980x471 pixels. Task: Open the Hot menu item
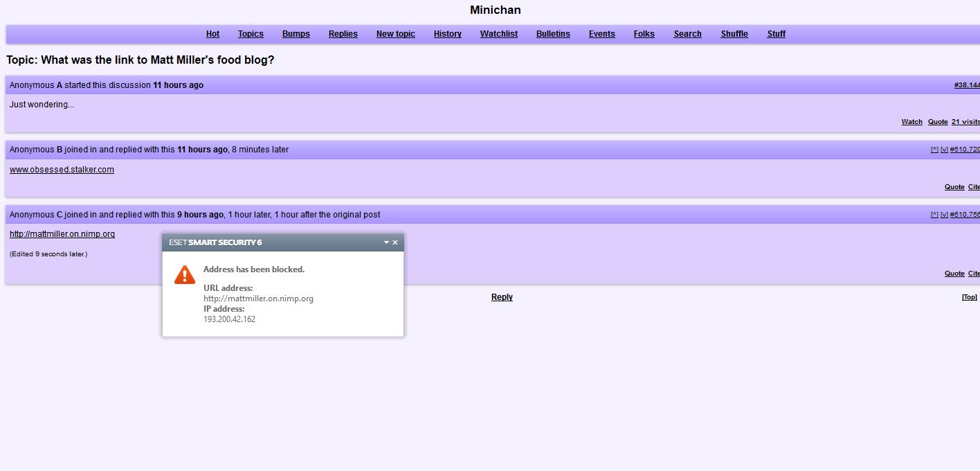[x=212, y=34]
